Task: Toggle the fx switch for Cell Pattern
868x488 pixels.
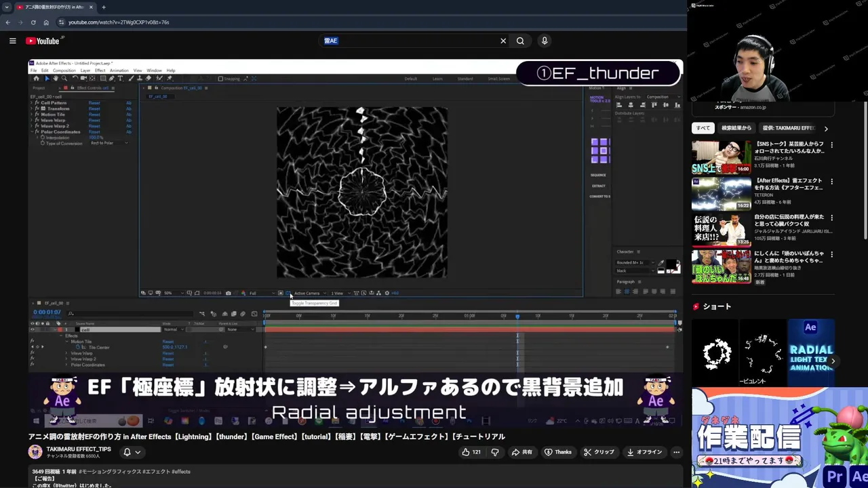Action: coord(37,103)
